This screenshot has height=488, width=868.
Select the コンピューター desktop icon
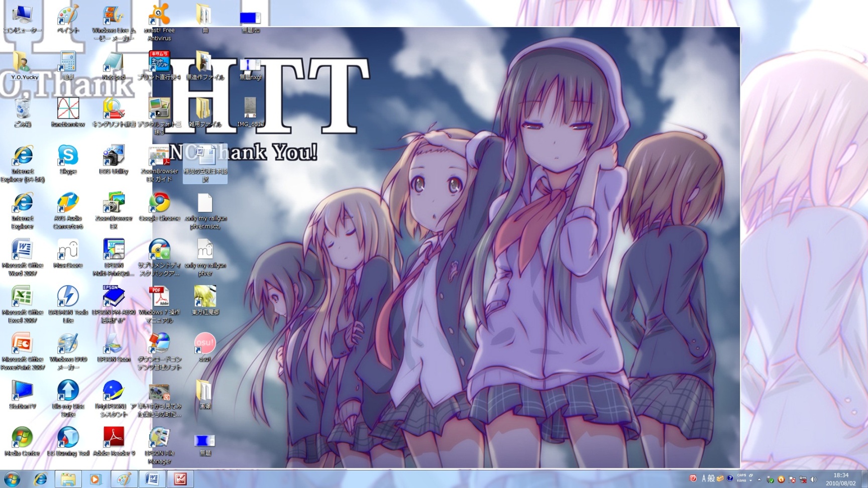coord(23,20)
